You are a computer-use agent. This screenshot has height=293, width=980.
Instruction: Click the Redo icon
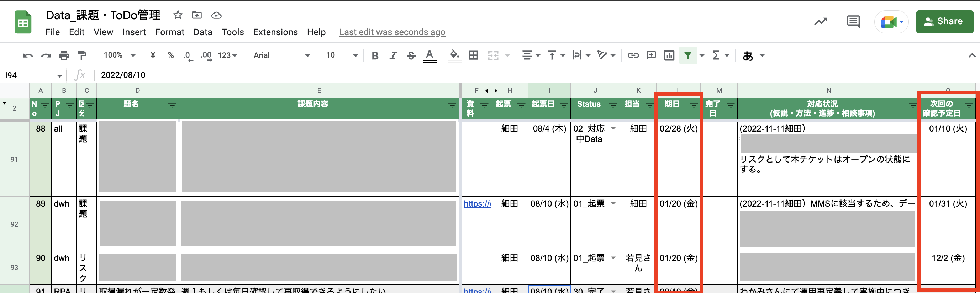point(46,55)
